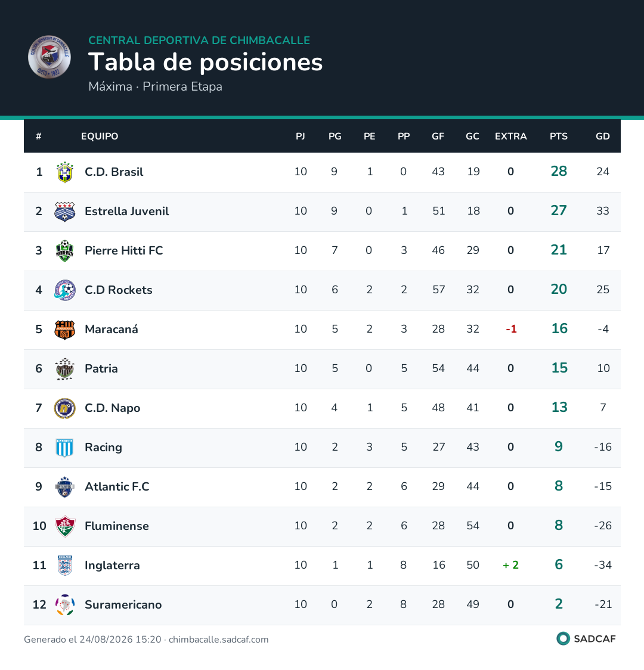Sort by GD column header
Screen dimensions: 644x670
602,137
